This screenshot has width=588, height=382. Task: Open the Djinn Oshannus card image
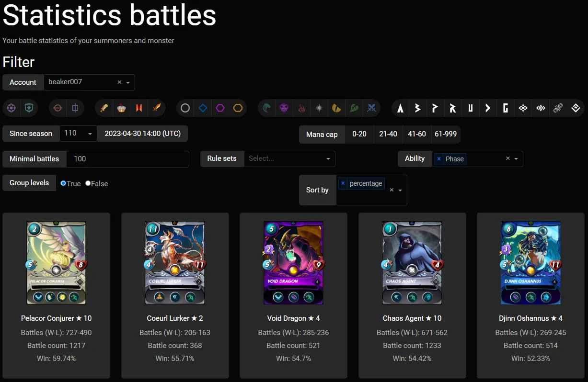pyautogui.click(x=530, y=263)
